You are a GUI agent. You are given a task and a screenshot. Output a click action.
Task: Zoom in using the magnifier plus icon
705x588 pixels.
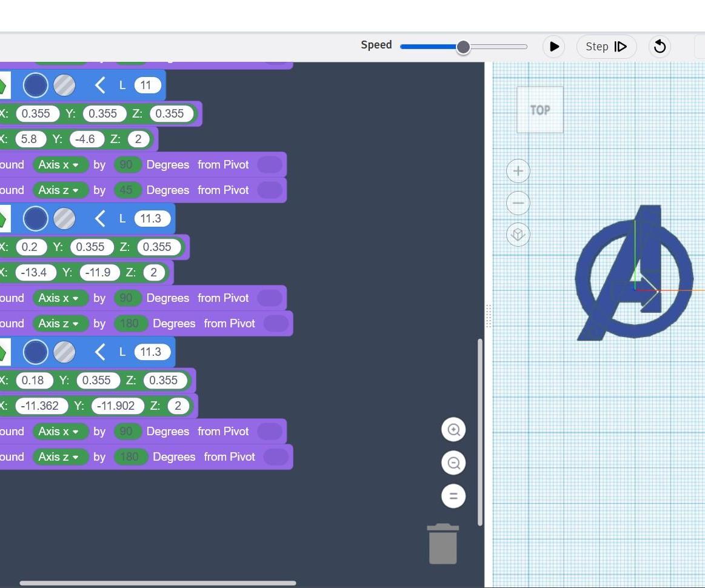pyautogui.click(x=453, y=429)
